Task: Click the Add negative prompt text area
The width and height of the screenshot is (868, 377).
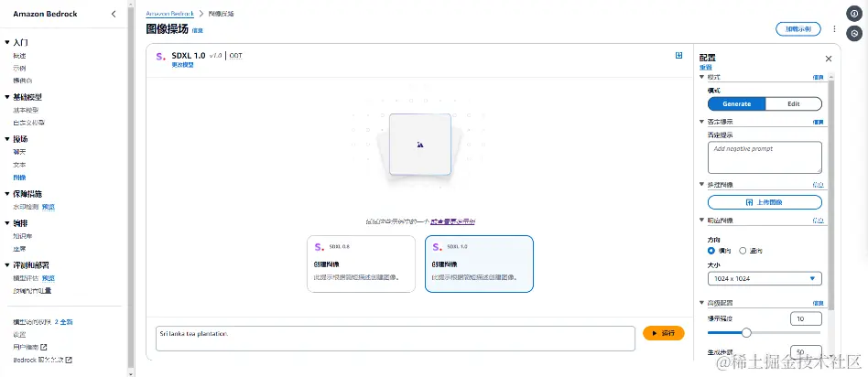Action: [765, 157]
